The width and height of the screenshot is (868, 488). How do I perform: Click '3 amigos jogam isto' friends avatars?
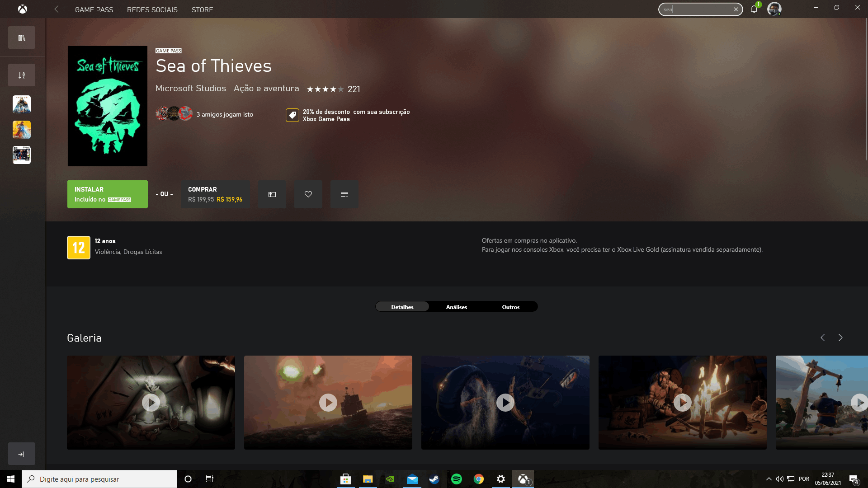(x=174, y=113)
